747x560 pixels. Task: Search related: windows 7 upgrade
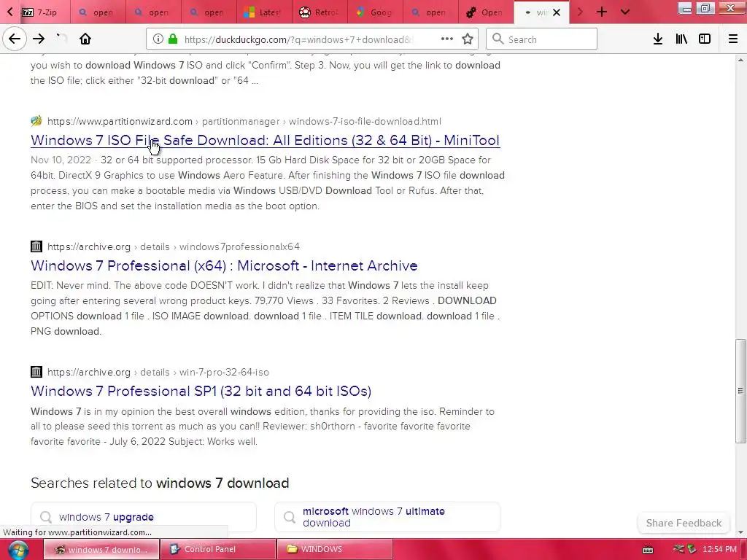144,517
